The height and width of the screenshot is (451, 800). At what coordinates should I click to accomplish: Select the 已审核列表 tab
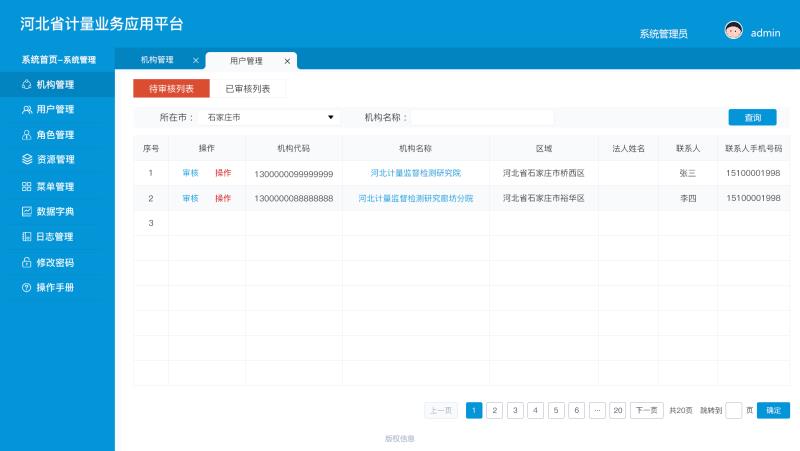[x=247, y=89]
